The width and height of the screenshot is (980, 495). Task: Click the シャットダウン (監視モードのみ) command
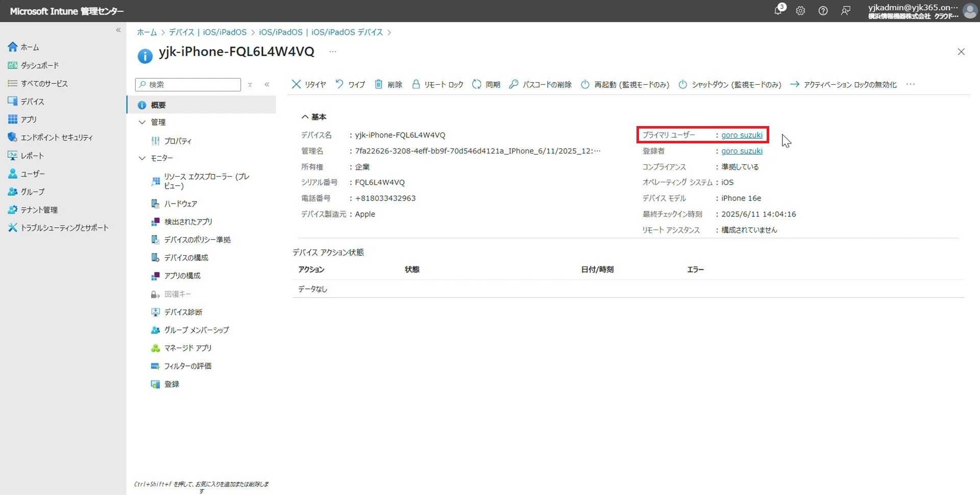[x=730, y=84]
